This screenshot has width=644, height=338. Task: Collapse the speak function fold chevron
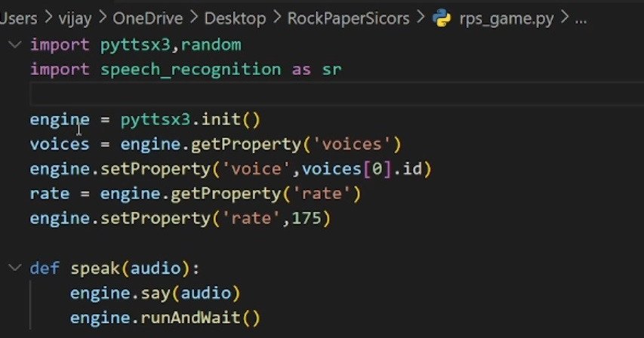pyautogui.click(x=14, y=268)
